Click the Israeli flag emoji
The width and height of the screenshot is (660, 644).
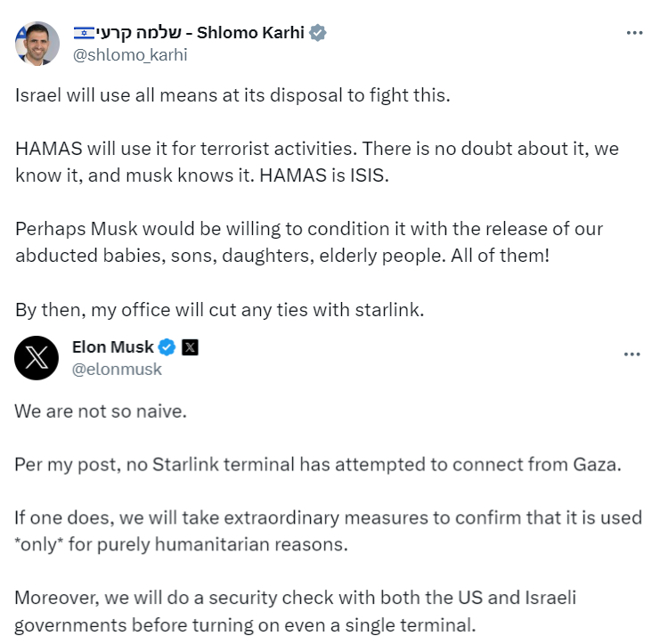[x=84, y=33]
